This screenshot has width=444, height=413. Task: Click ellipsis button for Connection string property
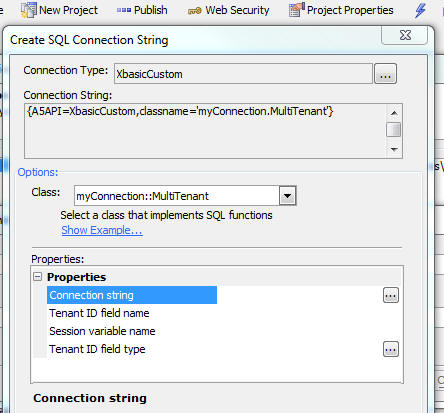coord(391,295)
